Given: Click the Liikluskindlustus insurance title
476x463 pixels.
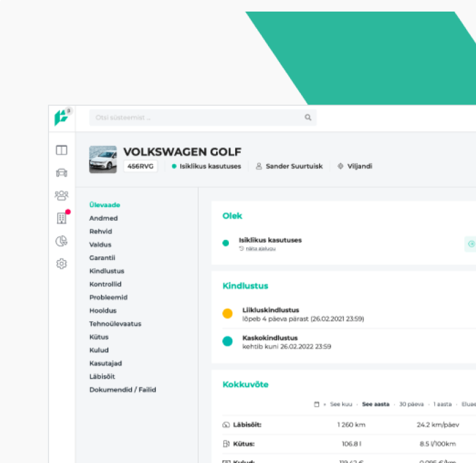Looking at the screenshot, I should [271, 310].
